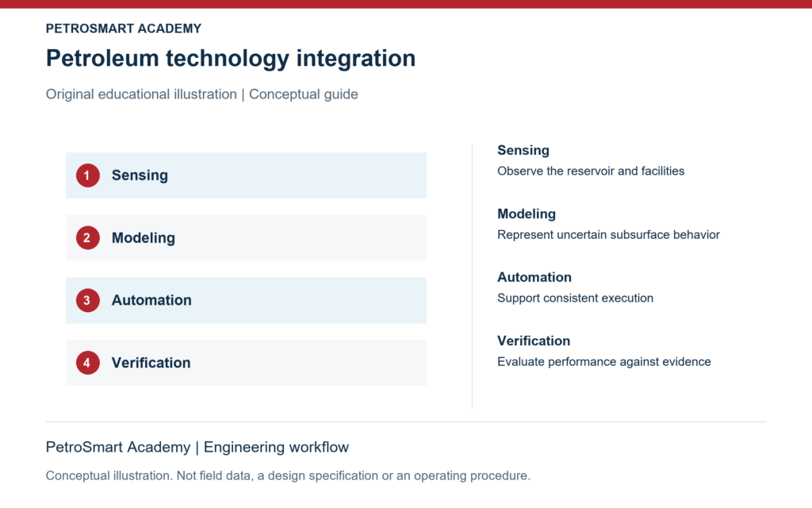Viewport: 812px width, 508px height.
Task: Select the red number 4 badge
Action: pos(87,363)
